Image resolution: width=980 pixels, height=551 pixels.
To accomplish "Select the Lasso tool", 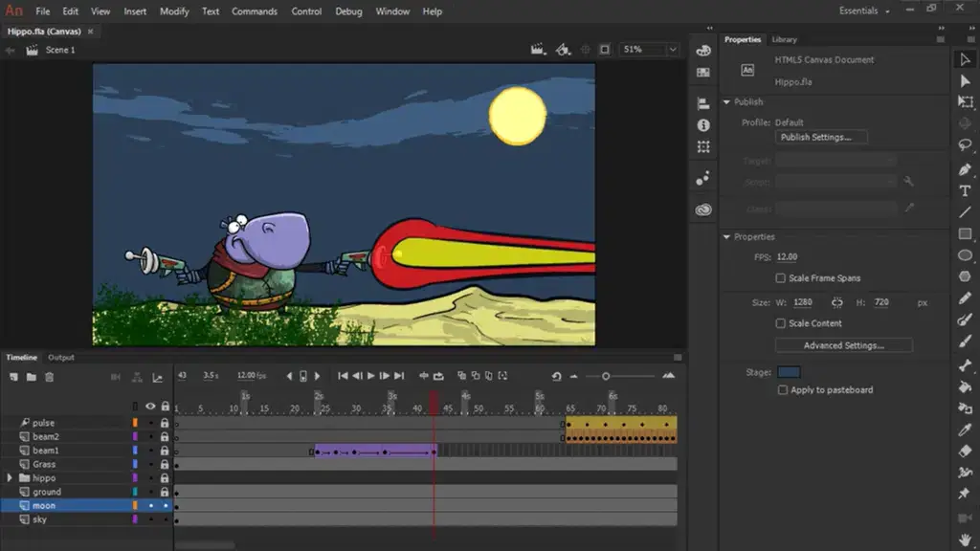I will point(966,143).
